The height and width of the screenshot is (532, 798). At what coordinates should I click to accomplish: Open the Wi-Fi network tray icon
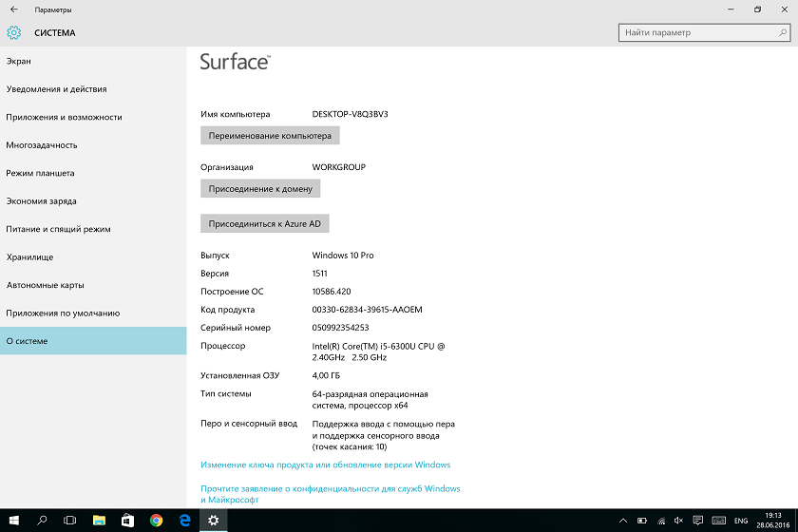tap(661, 521)
